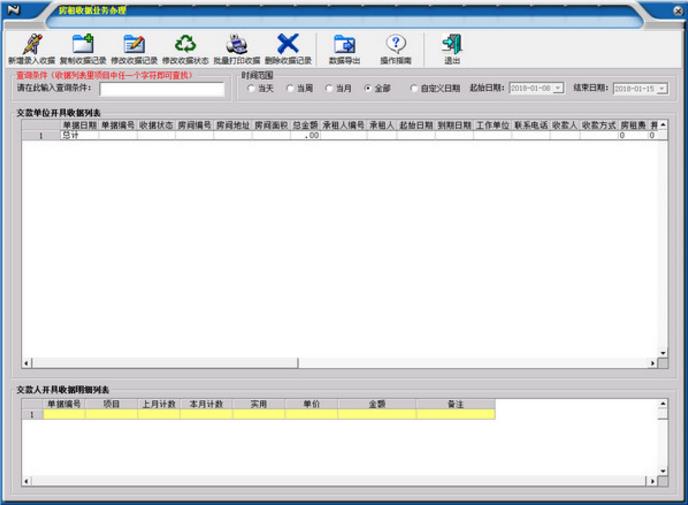The width and height of the screenshot is (688, 505).
Task: Click detail list scroll-left arrow
Action: point(26,481)
